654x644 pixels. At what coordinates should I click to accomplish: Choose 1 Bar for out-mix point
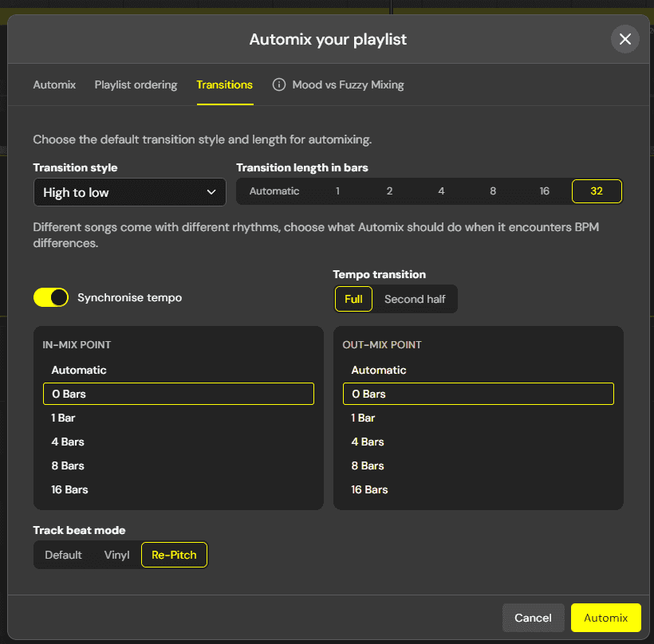[363, 418]
